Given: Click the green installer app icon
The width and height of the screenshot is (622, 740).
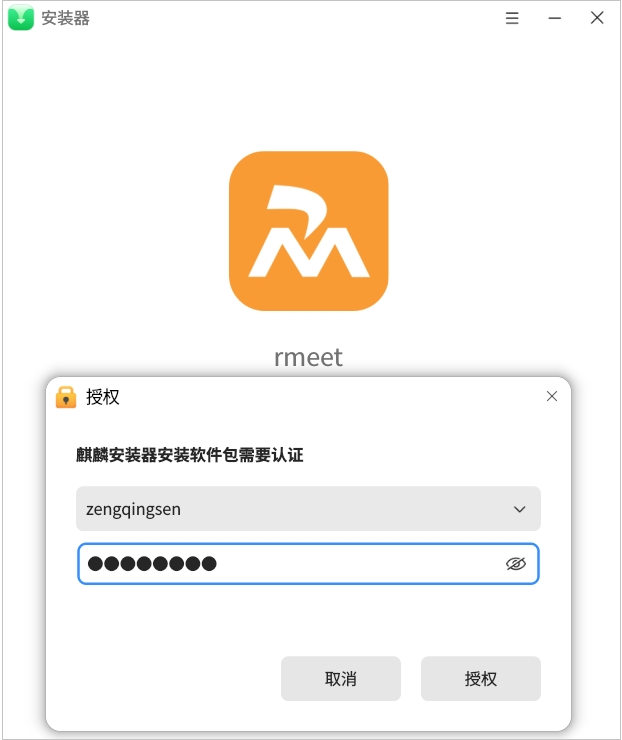Looking at the screenshot, I should (x=21, y=17).
